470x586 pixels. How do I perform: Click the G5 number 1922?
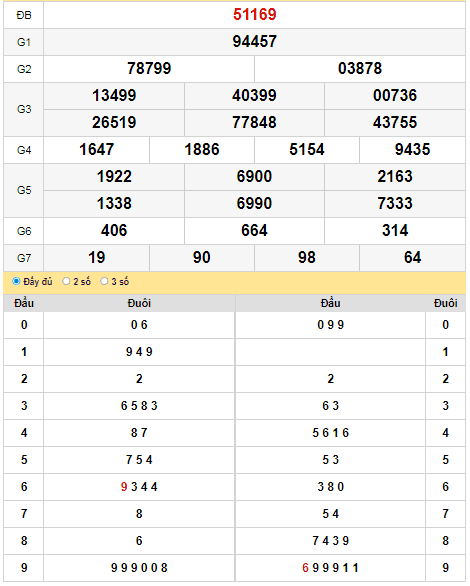pyautogui.click(x=114, y=176)
